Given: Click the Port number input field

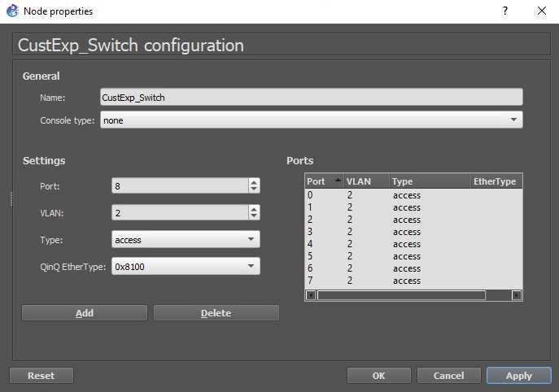Looking at the screenshot, I should point(180,185).
